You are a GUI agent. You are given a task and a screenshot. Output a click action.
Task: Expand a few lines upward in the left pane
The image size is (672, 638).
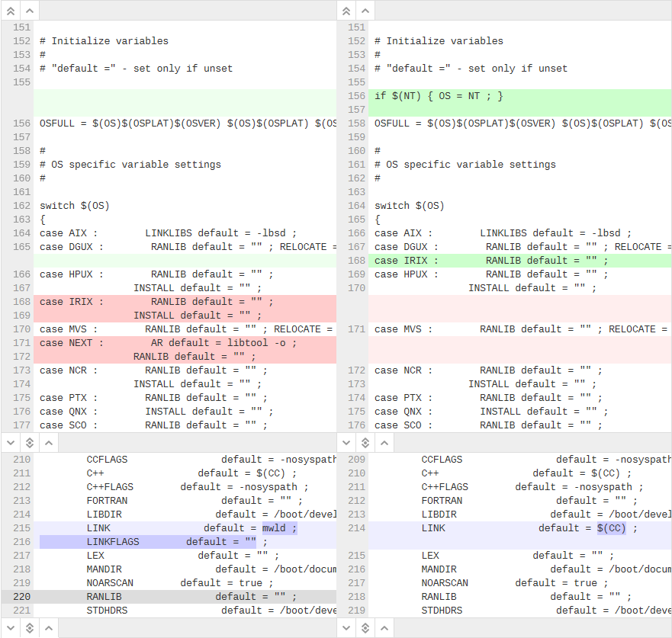[x=29, y=10]
